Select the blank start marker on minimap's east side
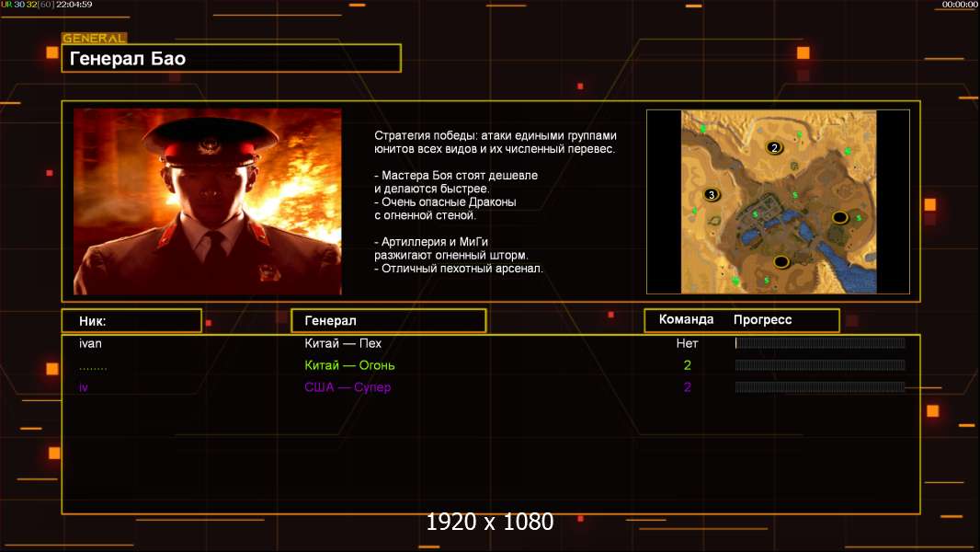The height and width of the screenshot is (552, 980). point(840,217)
